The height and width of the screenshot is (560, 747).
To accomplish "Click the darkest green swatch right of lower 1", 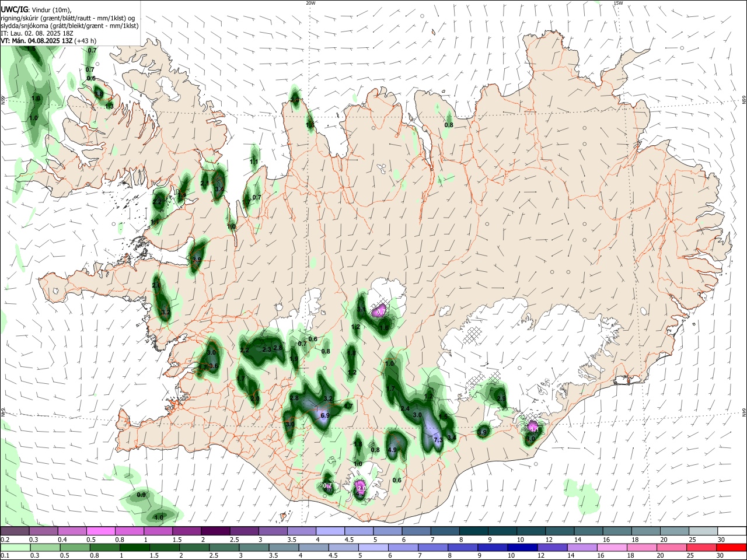I will pos(134,547).
